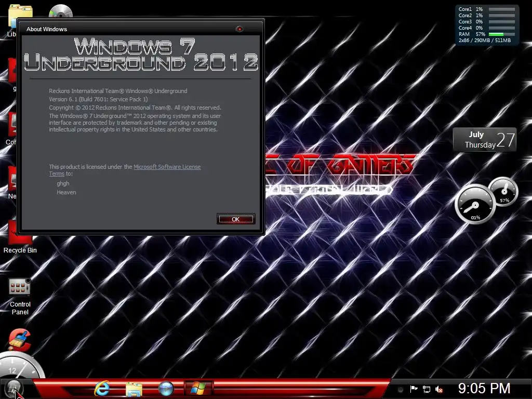
Task: Click the 'Heaven' licensee text
Action: pyautogui.click(x=66, y=192)
